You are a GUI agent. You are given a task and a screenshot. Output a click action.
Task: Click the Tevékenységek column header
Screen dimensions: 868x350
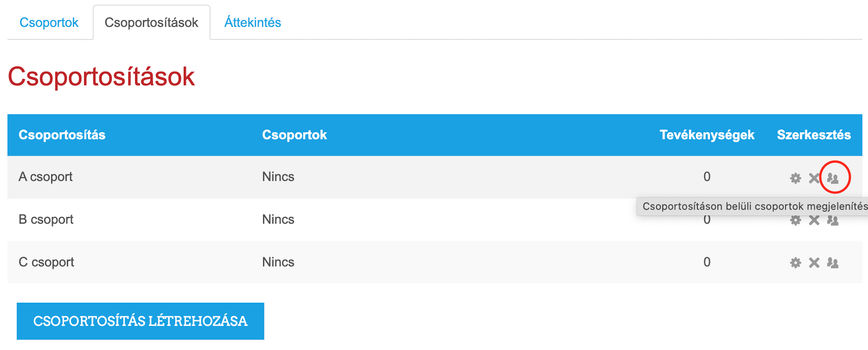(x=707, y=134)
